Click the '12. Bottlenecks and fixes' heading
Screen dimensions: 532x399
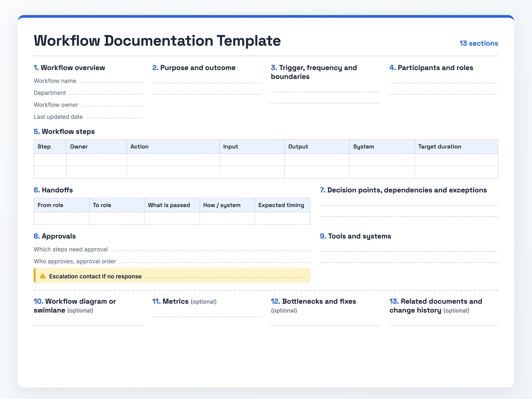tap(313, 302)
